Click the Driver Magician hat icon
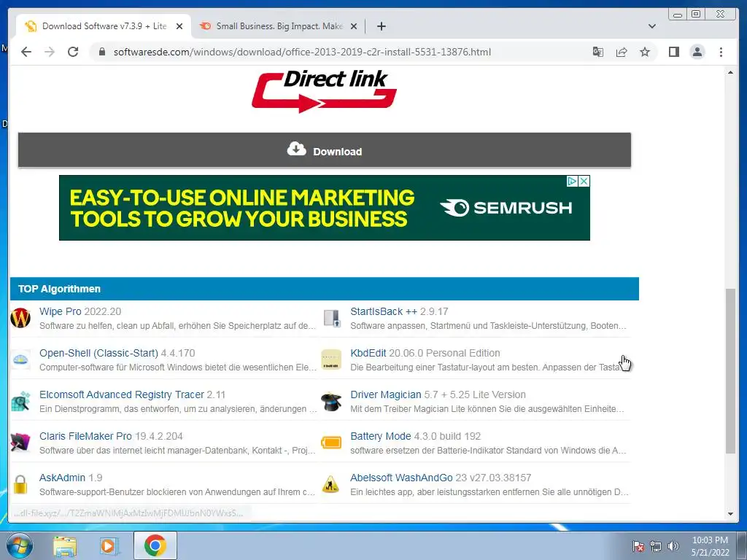 331,402
